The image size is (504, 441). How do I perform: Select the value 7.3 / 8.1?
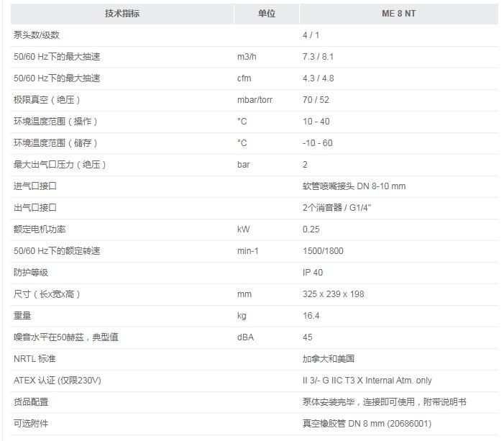(318, 57)
